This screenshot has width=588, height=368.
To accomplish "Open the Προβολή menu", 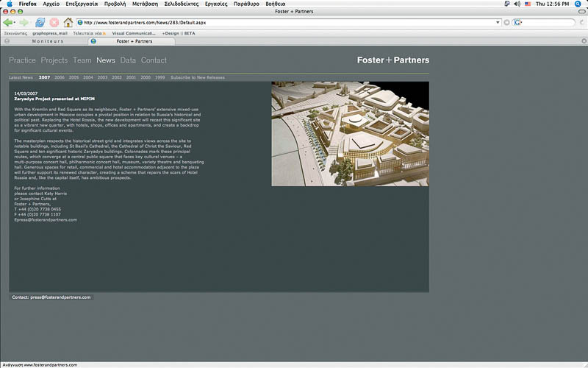I will coord(115,4).
